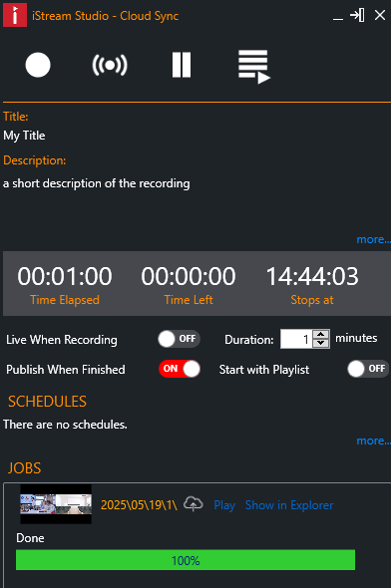This screenshot has height=588, width=391.
Task: Enable Start with Playlist switch
Action: 368,369
